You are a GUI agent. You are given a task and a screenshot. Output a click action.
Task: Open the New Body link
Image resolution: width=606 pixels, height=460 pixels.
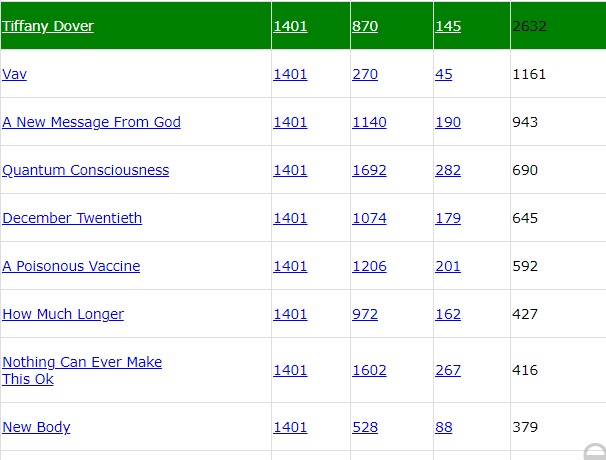coord(36,427)
